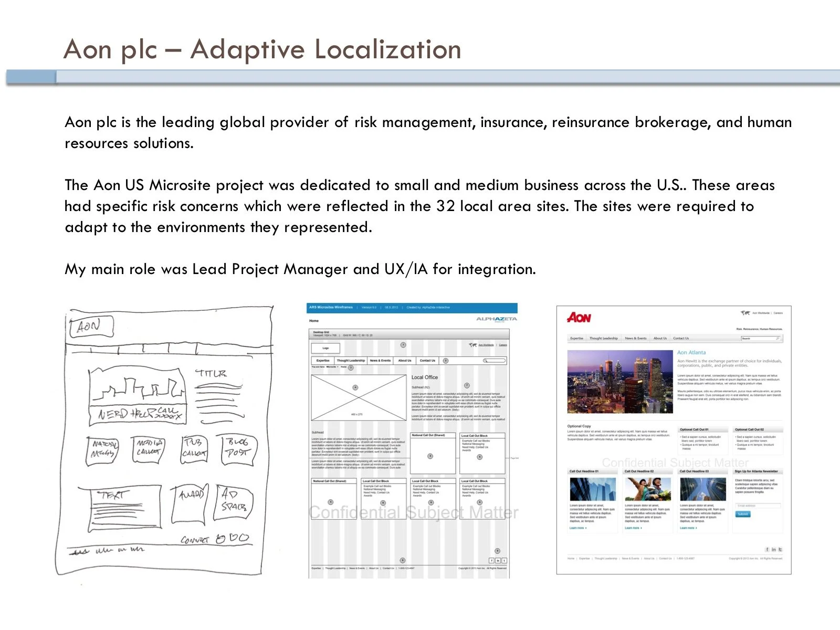This screenshot has height=630, width=840.
Task: Open Thought Leadership in the Atlanta mockup top navigation
Action: 604,339
